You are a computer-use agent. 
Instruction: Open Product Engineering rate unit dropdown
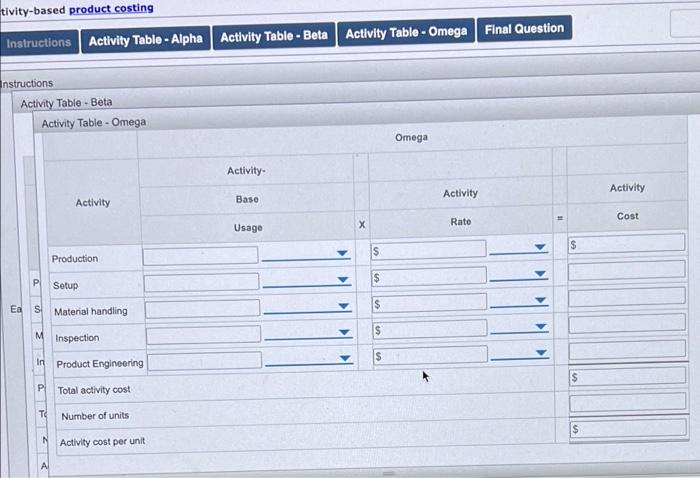click(x=521, y=353)
